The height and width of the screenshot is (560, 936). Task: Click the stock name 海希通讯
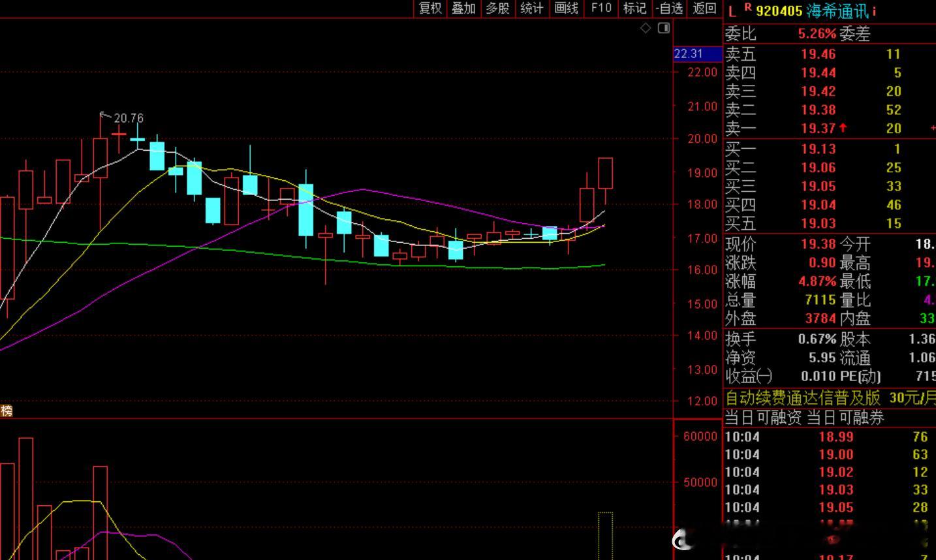(x=837, y=11)
